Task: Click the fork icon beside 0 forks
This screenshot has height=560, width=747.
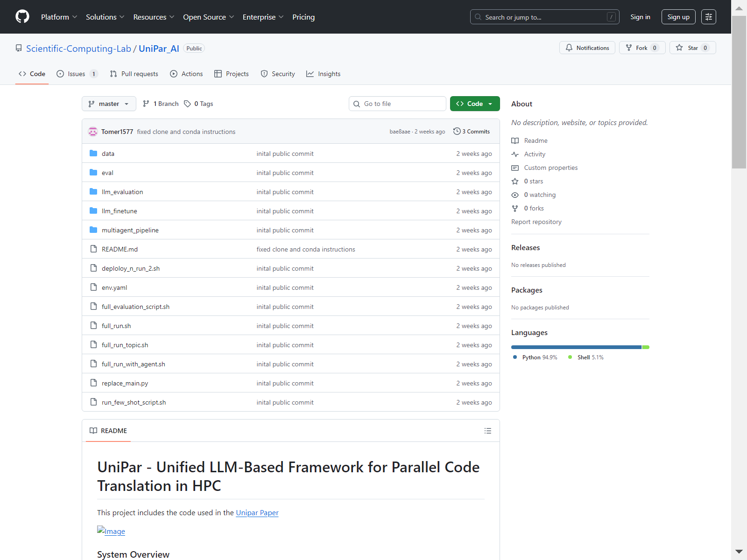Action: click(515, 208)
